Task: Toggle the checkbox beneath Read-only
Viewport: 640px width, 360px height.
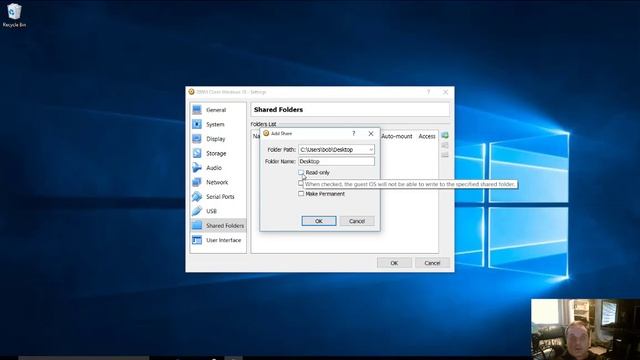Action: [x=301, y=183]
